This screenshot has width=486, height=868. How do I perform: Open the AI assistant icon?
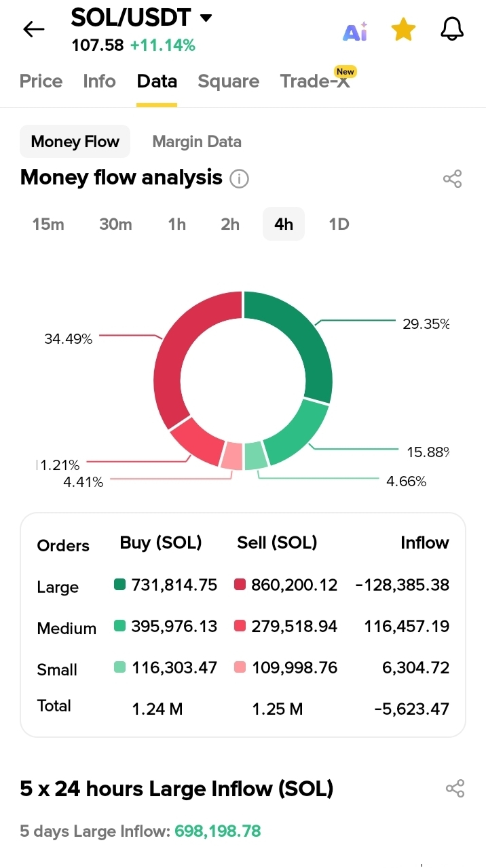click(355, 31)
